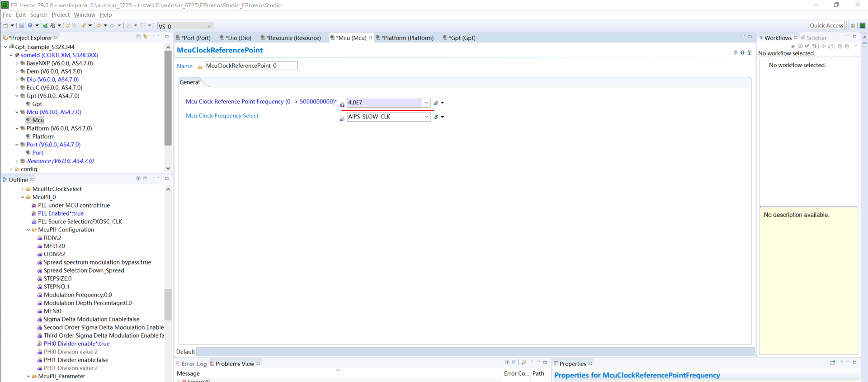Select the green ECU perspective icon
Image resolution: width=868 pixels, height=382 pixels.
click(863, 26)
